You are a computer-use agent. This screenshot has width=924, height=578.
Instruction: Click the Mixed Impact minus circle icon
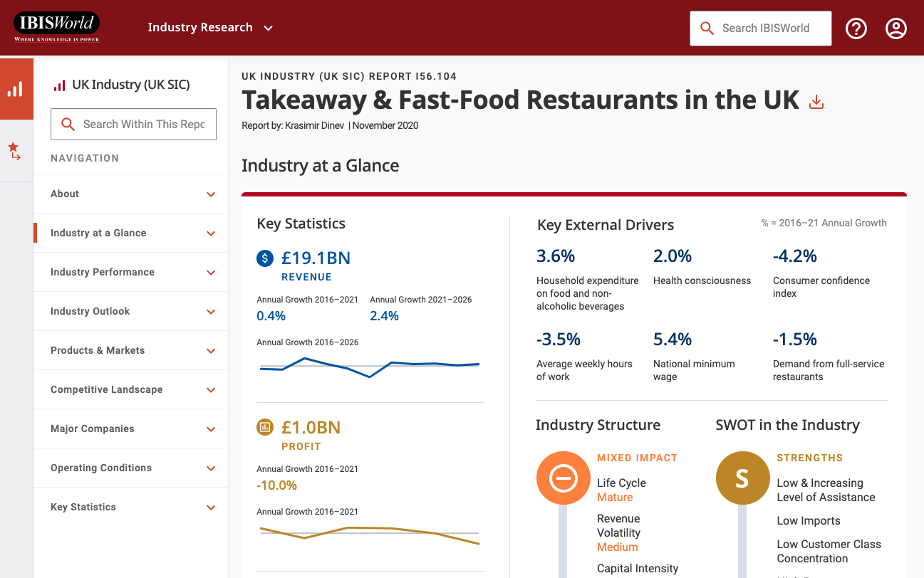click(x=563, y=478)
